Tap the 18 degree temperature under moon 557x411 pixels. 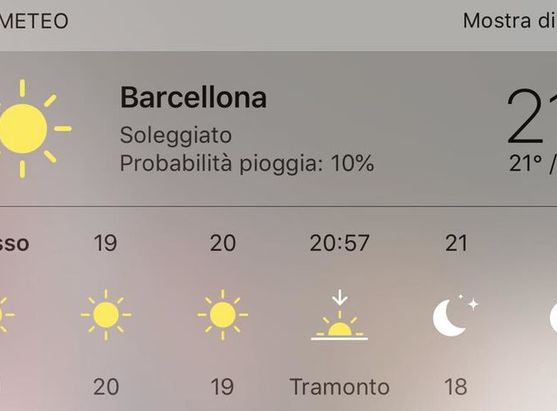456,386
